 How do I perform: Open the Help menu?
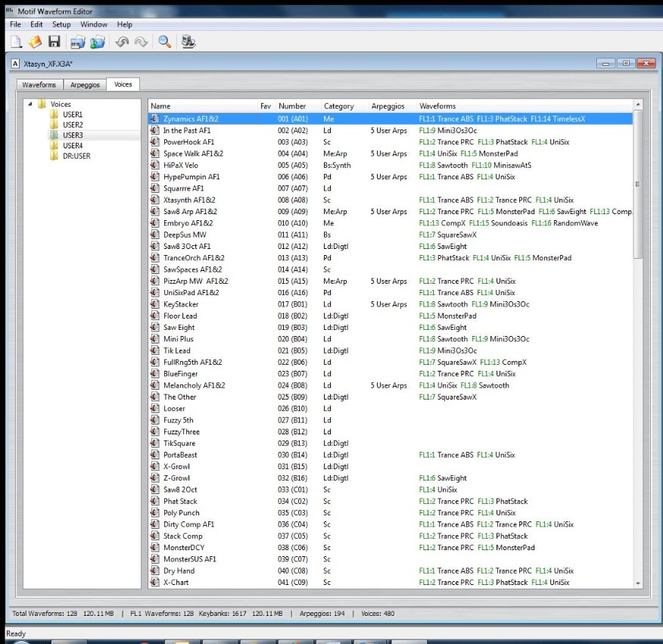(125, 24)
